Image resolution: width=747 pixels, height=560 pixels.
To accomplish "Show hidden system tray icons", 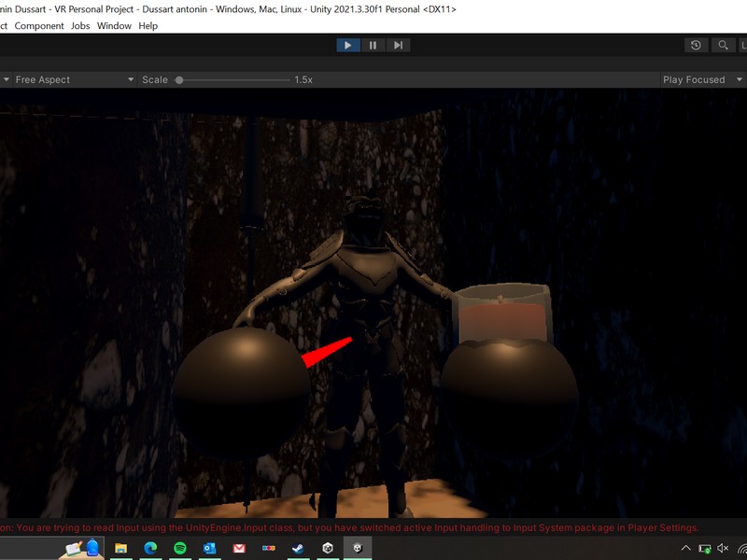I will 686,548.
